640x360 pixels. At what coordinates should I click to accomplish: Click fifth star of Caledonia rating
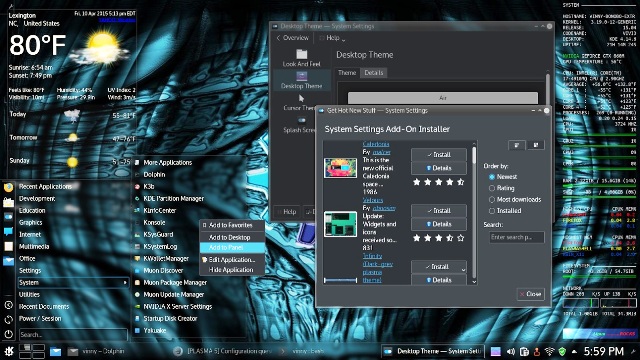tap(461, 182)
